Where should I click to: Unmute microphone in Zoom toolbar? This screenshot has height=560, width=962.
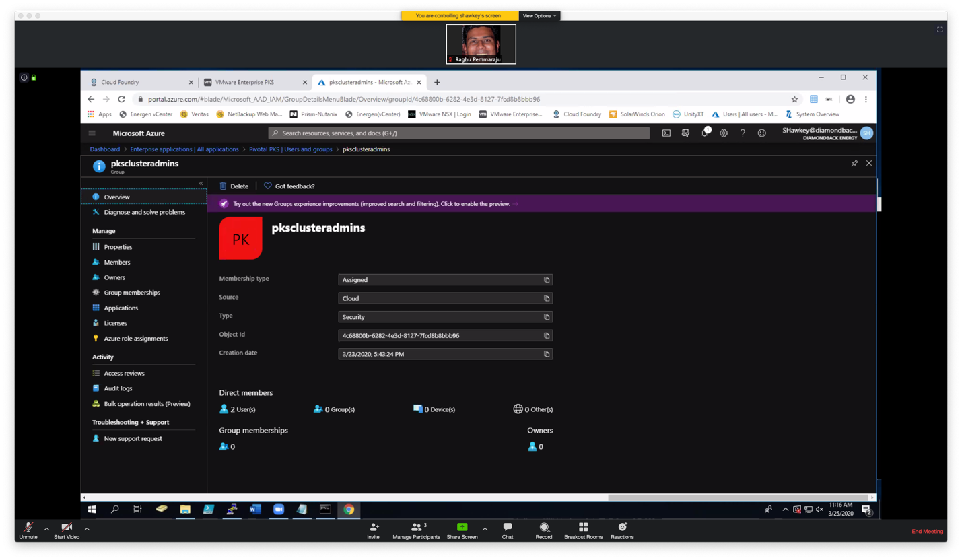pyautogui.click(x=28, y=531)
